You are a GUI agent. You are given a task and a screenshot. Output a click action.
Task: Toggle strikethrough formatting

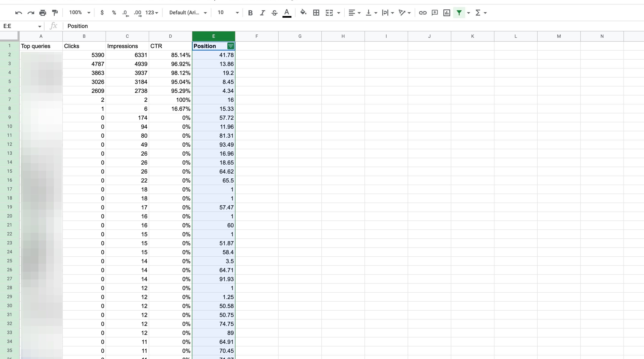tap(274, 13)
